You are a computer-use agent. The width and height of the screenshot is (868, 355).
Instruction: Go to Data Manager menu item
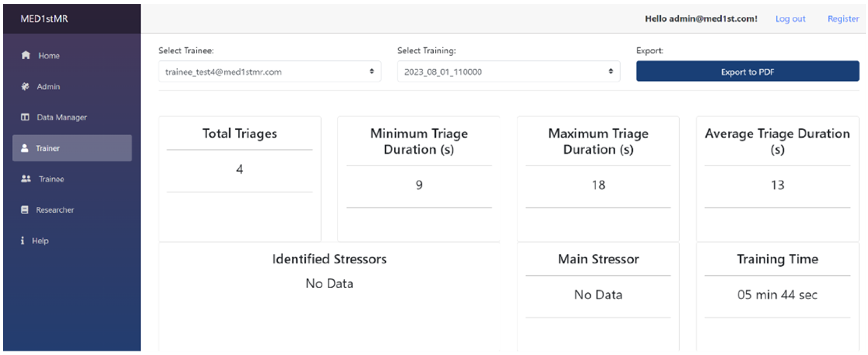point(62,117)
